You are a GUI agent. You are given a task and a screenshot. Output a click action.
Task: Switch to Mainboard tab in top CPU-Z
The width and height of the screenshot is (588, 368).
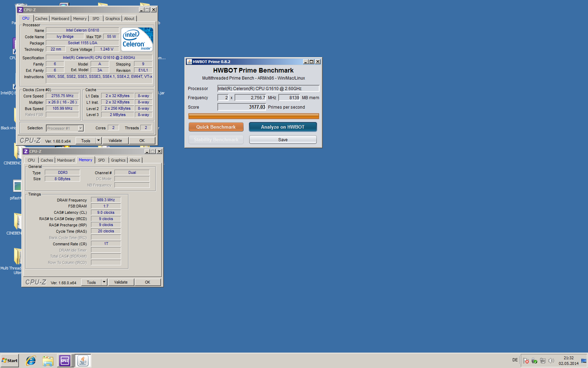(x=60, y=19)
